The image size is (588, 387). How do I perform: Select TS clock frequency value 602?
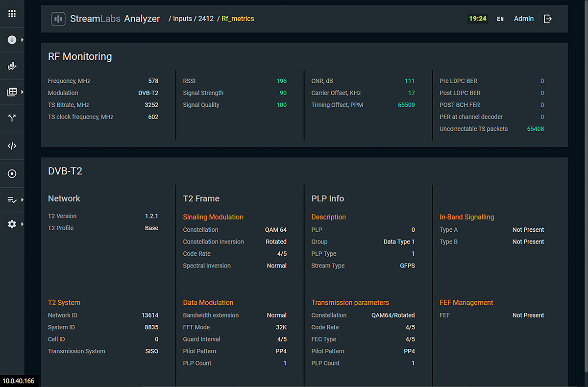[x=153, y=117]
